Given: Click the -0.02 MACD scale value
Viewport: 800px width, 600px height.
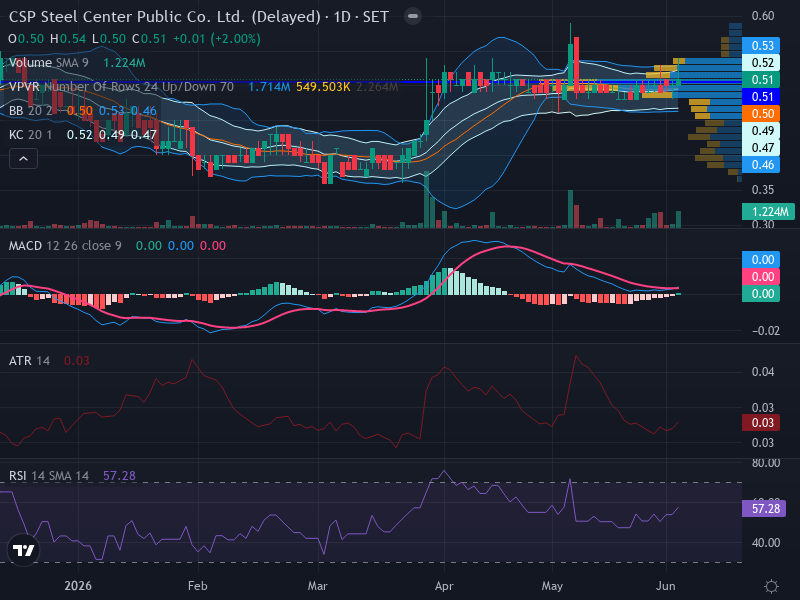Looking at the screenshot, I should coord(766,331).
